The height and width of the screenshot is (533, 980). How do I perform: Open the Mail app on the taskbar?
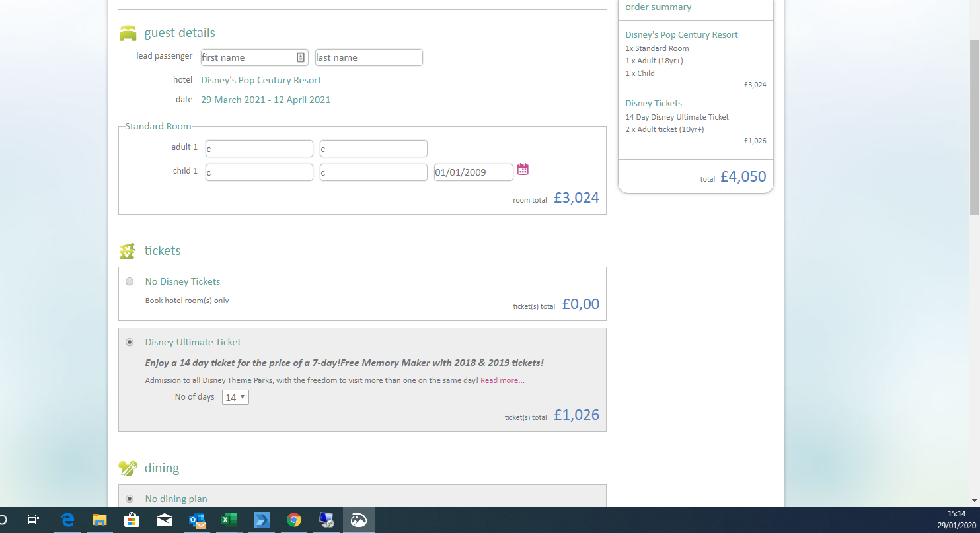click(x=164, y=520)
